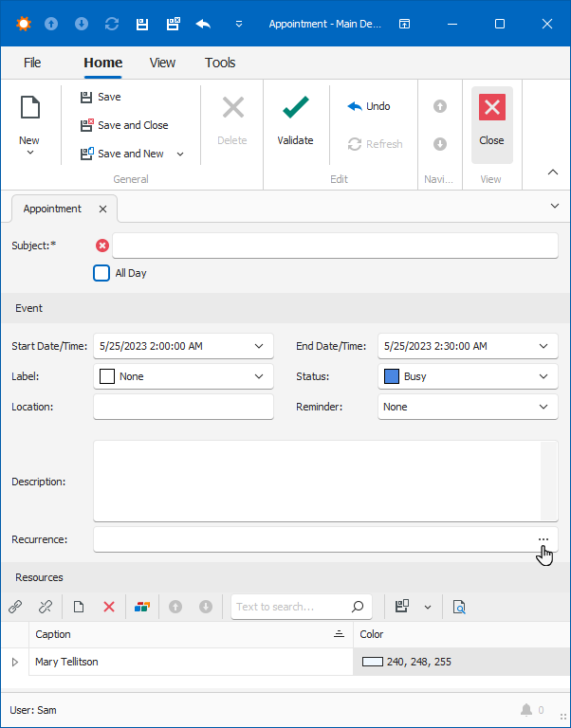Viewport: 571px width, 728px height.
Task: Click the previous record arrow in title bar
Action: pos(51,24)
